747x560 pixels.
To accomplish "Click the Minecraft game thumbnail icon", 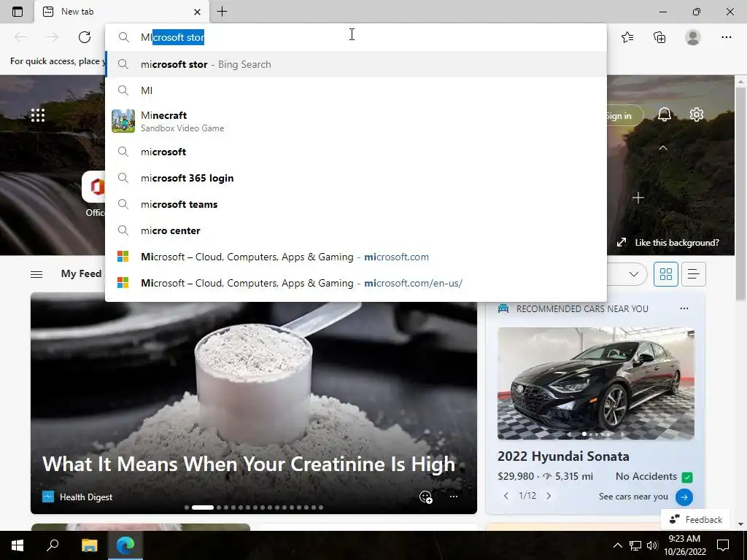I will pyautogui.click(x=123, y=121).
